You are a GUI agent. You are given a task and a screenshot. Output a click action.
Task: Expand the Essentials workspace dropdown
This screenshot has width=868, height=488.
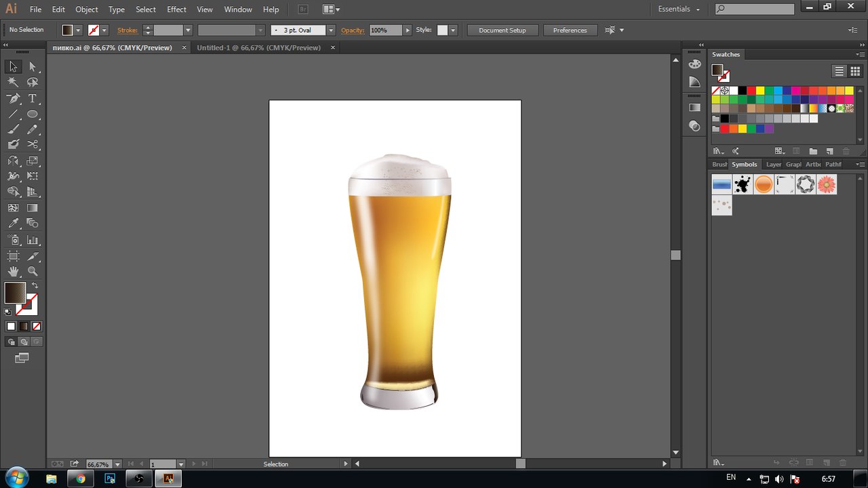pos(679,9)
